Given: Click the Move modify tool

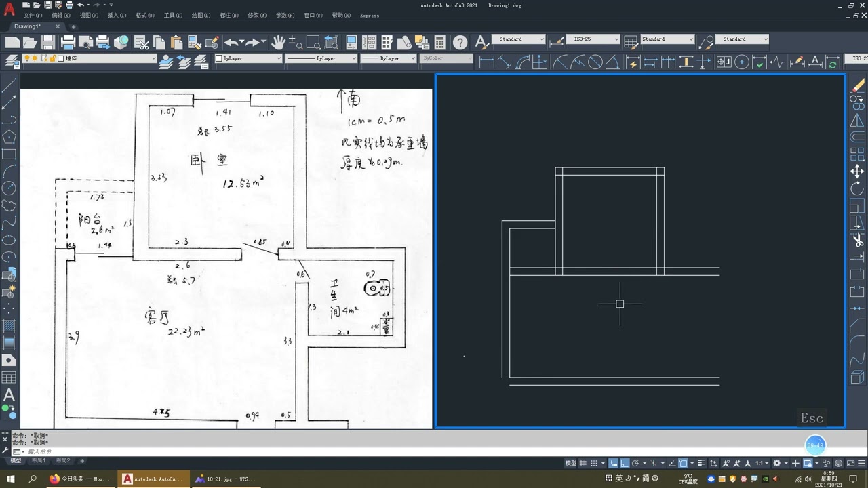Looking at the screenshot, I should pyautogui.click(x=857, y=171).
